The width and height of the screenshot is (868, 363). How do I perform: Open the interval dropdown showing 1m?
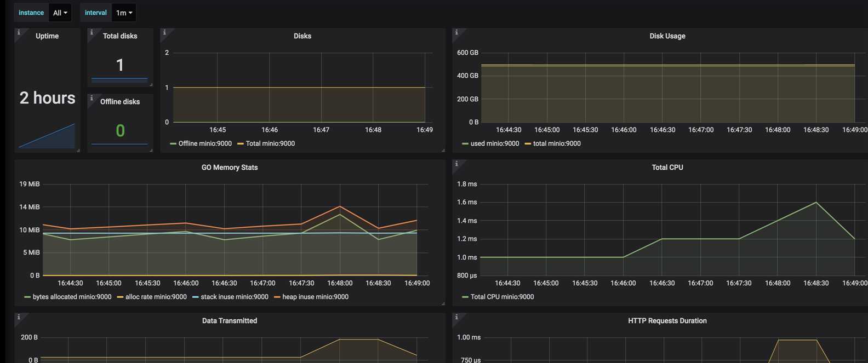click(x=124, y=13)
